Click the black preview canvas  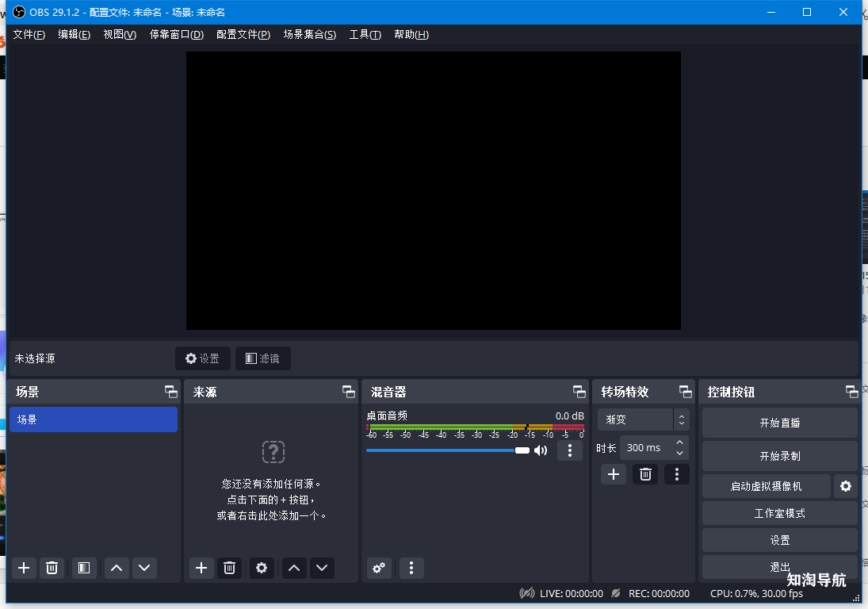click(x=434, y=191)
